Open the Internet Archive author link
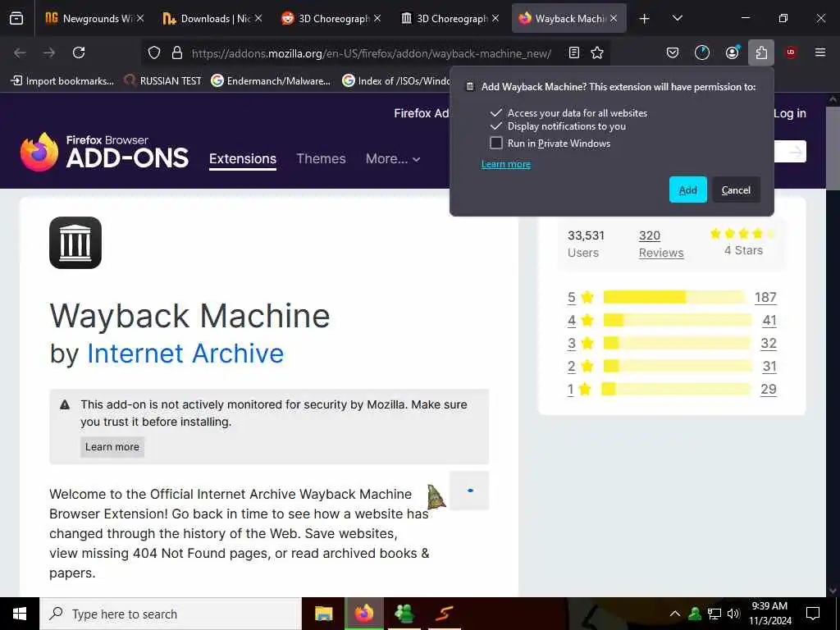Image resolution: width=840 pixels, height=630 pixels. point(185,354)
